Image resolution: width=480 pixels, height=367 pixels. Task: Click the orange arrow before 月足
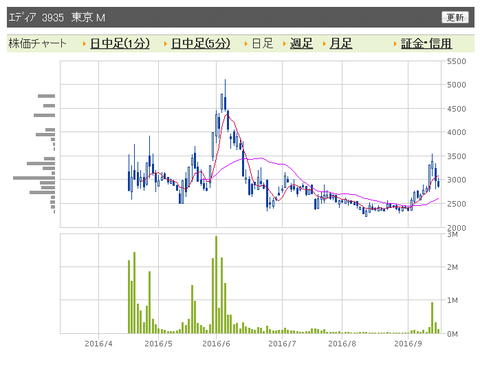tap(324, 44)
